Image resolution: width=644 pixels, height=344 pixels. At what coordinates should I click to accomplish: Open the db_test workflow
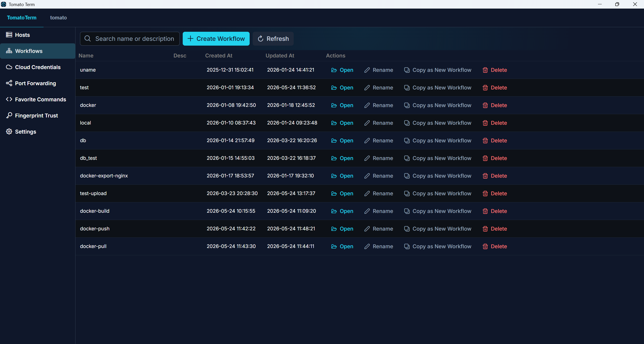(342, 158)
